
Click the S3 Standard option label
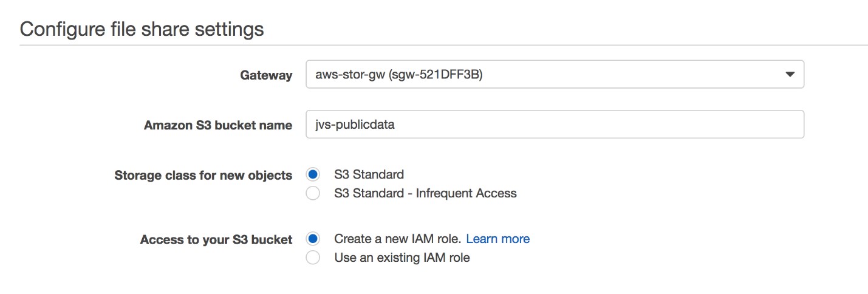369,174
